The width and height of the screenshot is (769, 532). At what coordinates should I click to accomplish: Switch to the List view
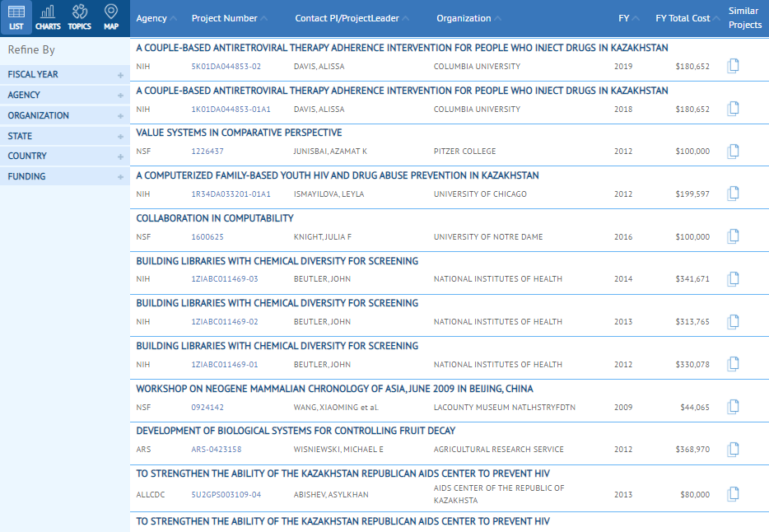point(16,17)
